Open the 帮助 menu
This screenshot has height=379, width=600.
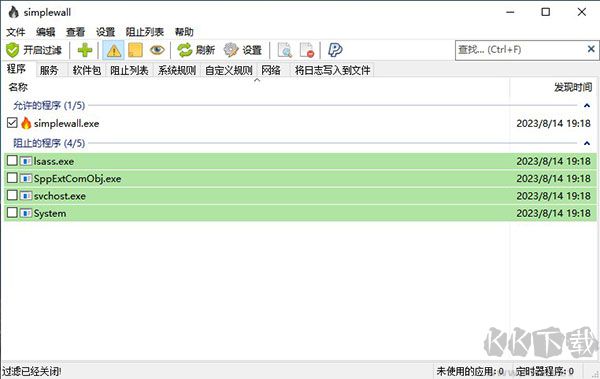(x=184, y=32)
